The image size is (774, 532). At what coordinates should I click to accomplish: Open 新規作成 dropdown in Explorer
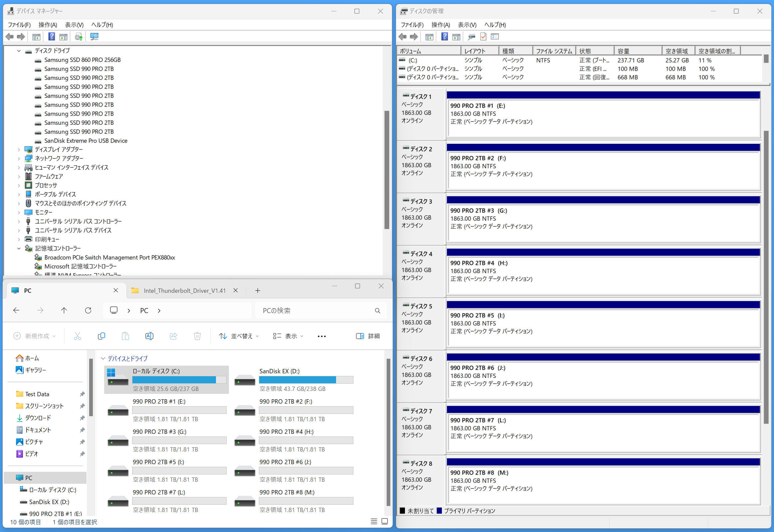pos(35,336)
